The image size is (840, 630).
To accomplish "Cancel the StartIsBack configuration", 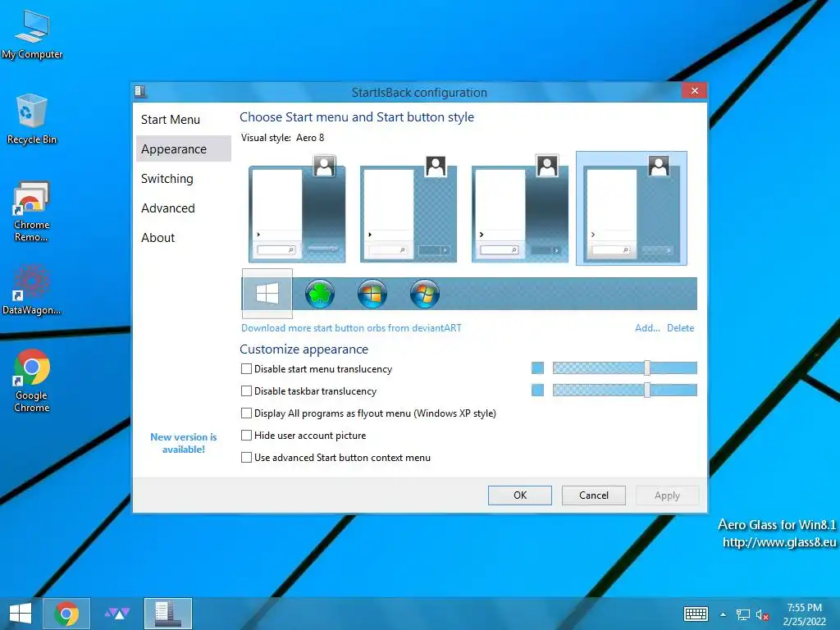I will pyautogui.click(x=594, y=495).
